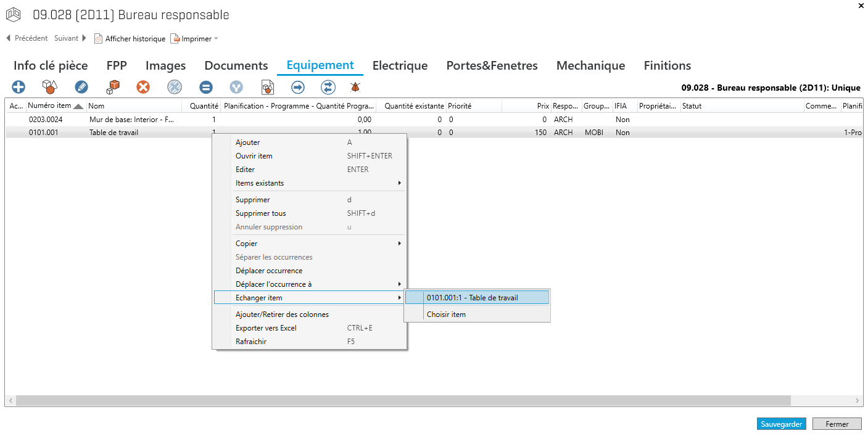Click the Sauvegarder button

coord(781,424)
